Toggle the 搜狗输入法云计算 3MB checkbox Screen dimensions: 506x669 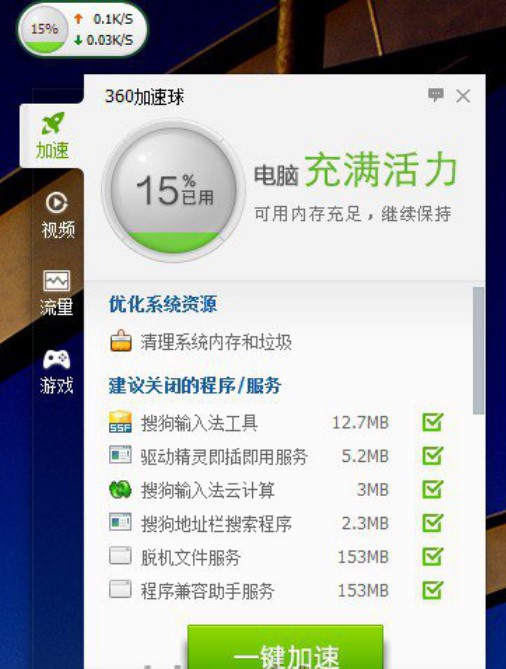[x=433, y=489]
